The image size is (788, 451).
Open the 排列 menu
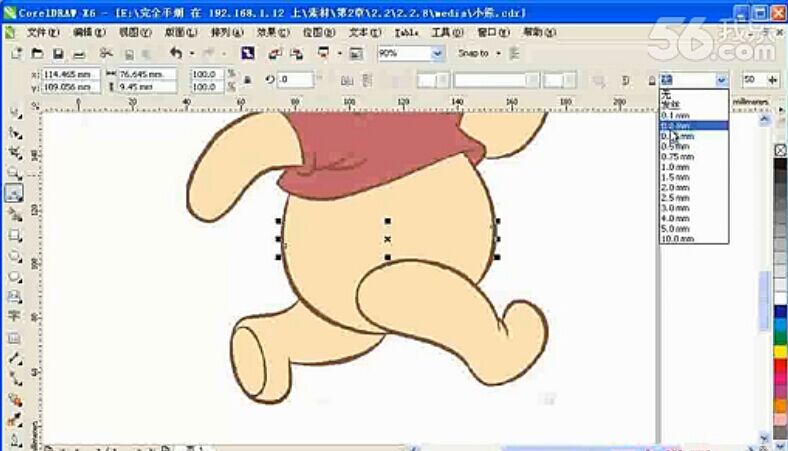tap(227, 32)
